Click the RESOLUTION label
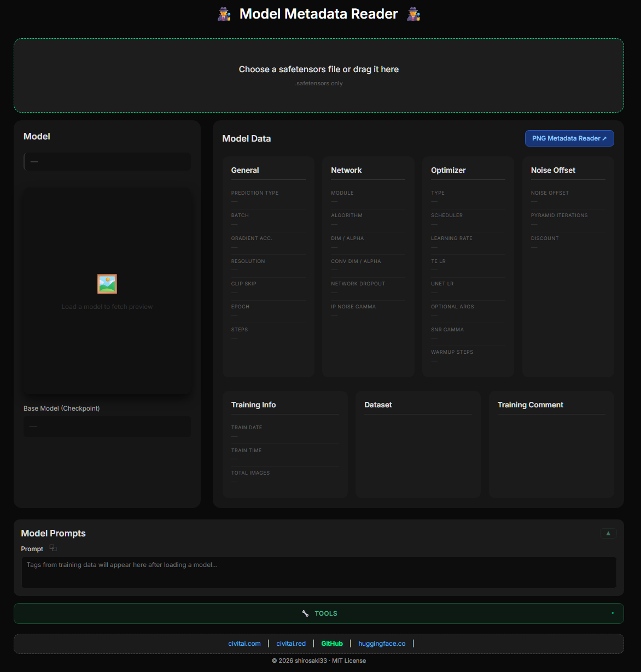This screenshot has width=641, height=672. pos(248,261)
